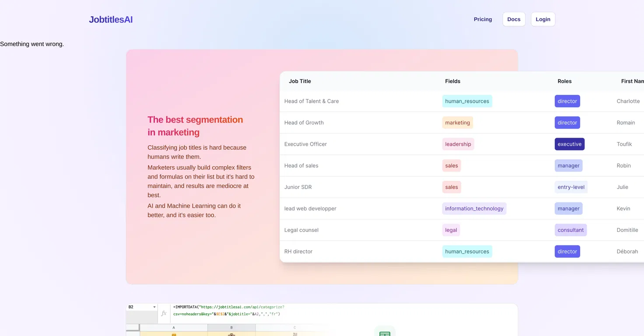Select the 'Head of Talent & Care' cell
The image size is (644, 336).
311,101
